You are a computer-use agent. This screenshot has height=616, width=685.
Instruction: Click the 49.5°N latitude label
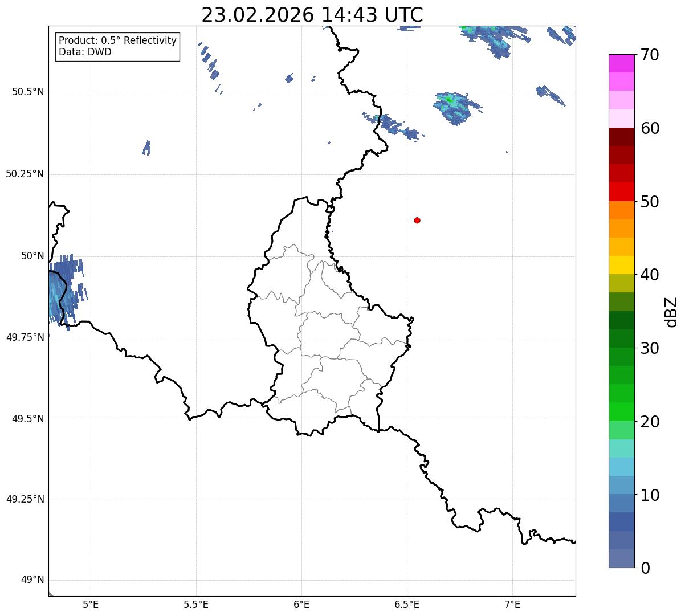28,419
